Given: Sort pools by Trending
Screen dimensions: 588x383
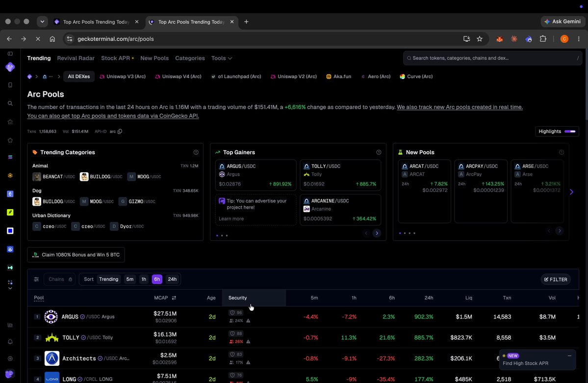Looking at the screenshot, I should click(108, 279).
